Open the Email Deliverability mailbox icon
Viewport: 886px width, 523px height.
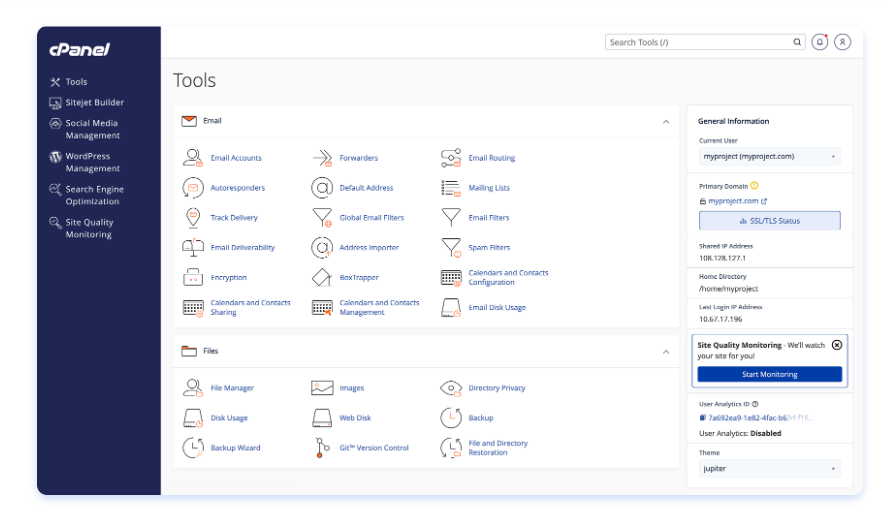pyautogui.click(x=193, y=247)
